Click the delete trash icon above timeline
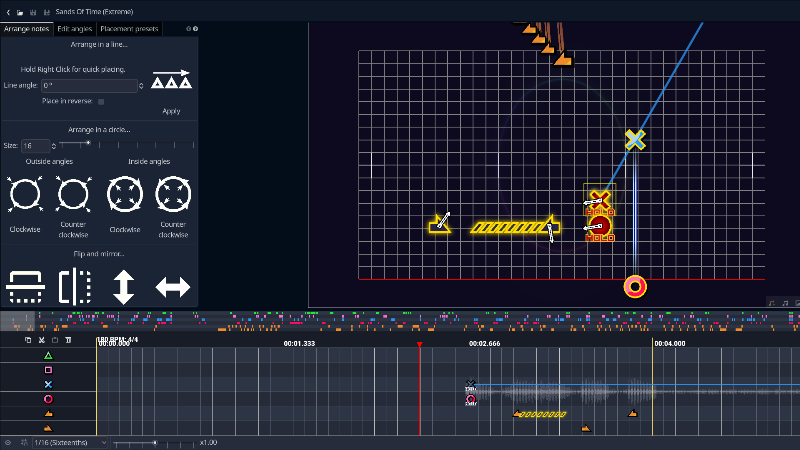 (x=68, y=340)
